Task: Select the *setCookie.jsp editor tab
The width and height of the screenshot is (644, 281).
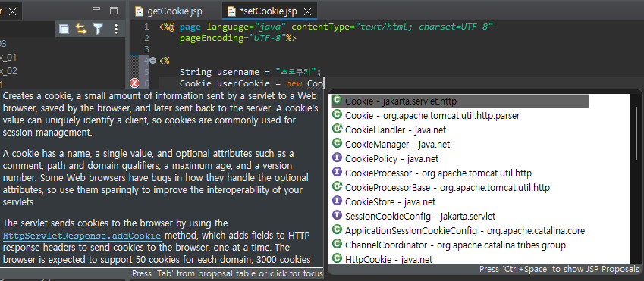Action: (268, 11)
